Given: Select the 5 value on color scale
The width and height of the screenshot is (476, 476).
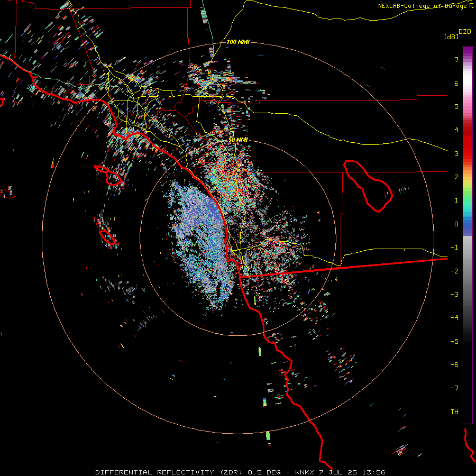Looking at the screenshot, I should click(456, 106).
